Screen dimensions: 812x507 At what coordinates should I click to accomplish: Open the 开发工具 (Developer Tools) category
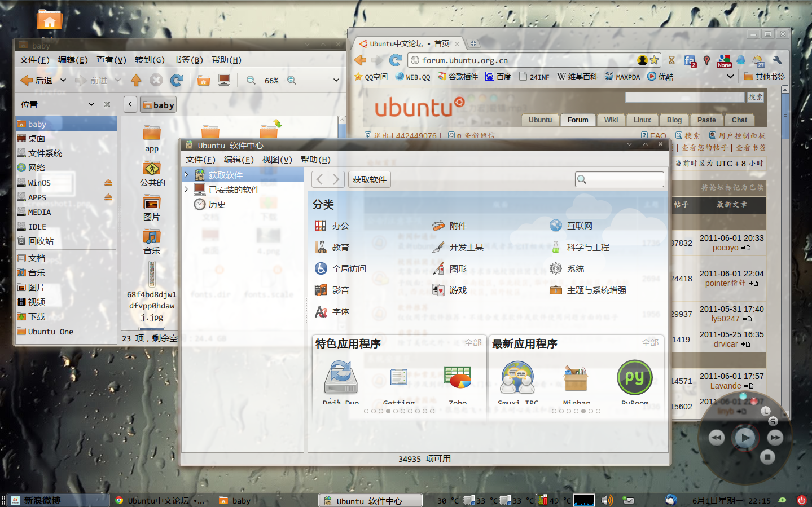(x=458, y=247)
